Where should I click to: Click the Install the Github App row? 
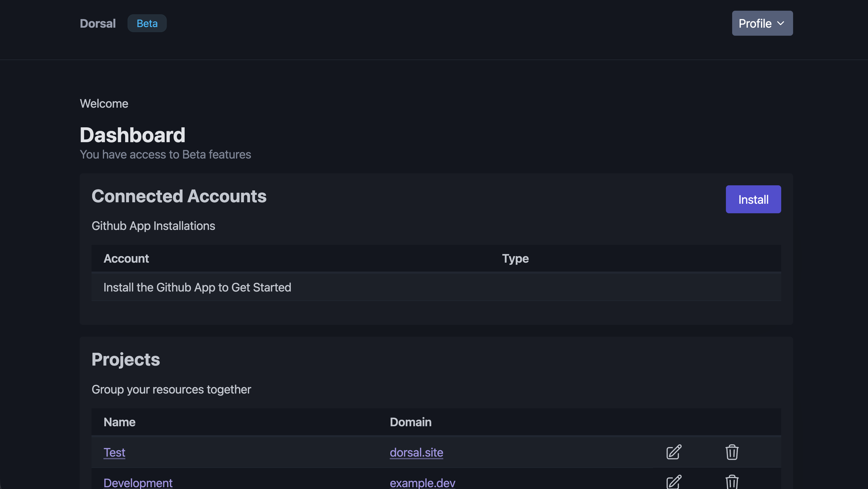(x=197, y=287)
